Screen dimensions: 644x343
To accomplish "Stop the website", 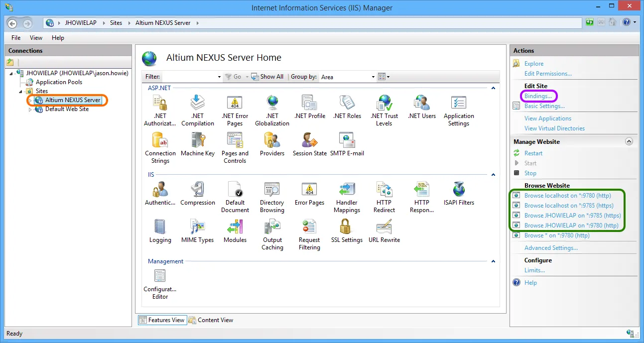I will [x=530, y=173].
